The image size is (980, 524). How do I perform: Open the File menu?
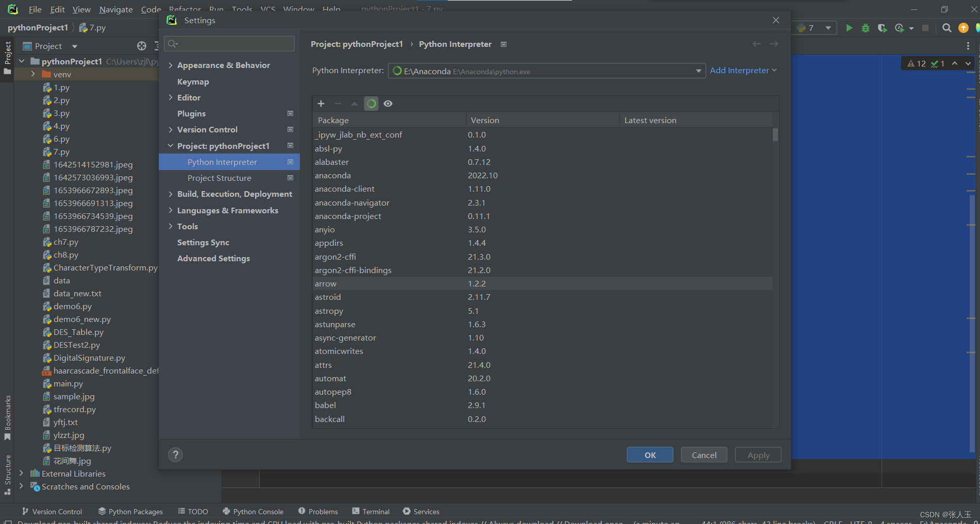pos(35,9)
